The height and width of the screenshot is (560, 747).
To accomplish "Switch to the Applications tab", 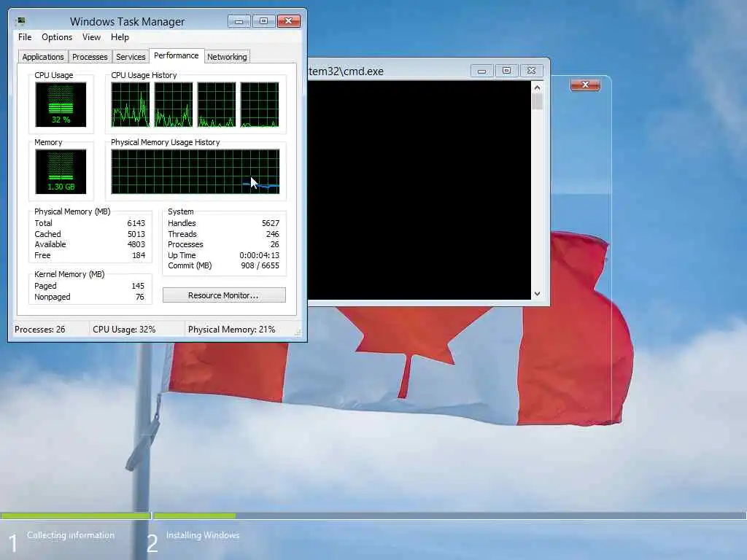I will 43,57.
